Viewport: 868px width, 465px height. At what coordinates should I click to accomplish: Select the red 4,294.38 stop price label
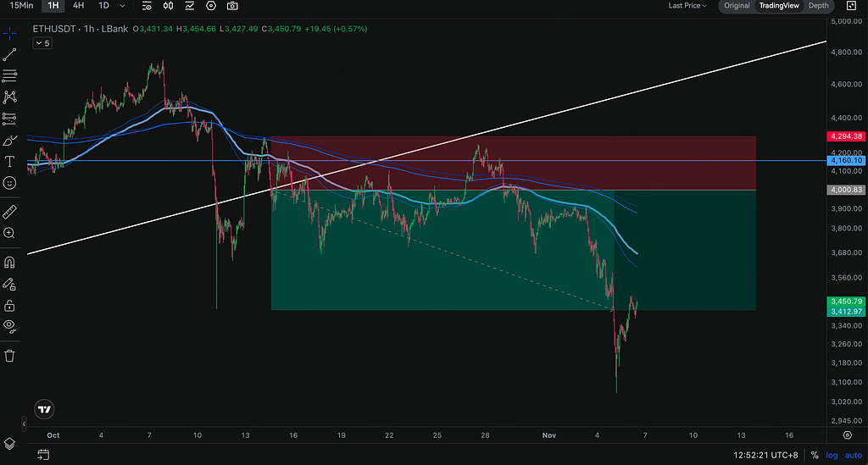[846, 136]
